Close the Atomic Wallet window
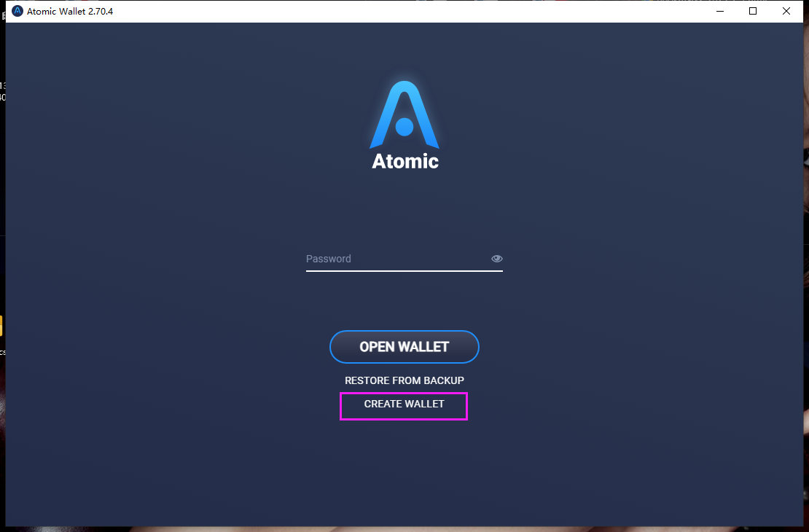This screenshot has width=809, height=532. [786, 11]
